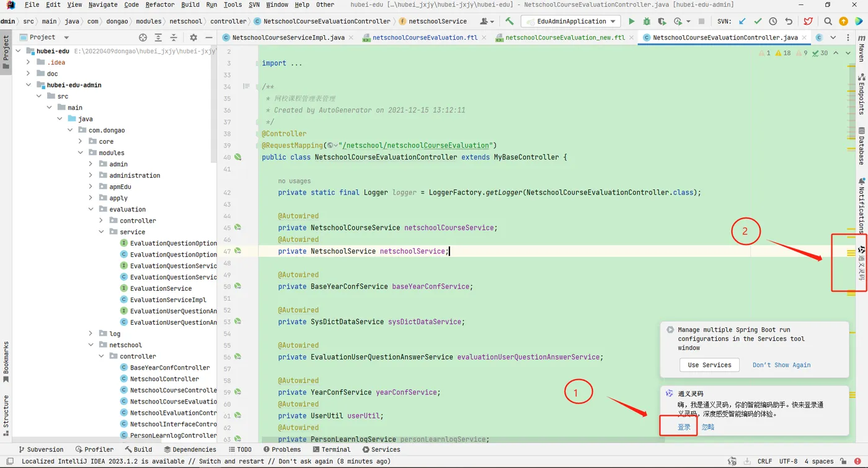Toggle the Database tool window strip
868x468 pixels.
pyautogui.click(x=861, y=146)
